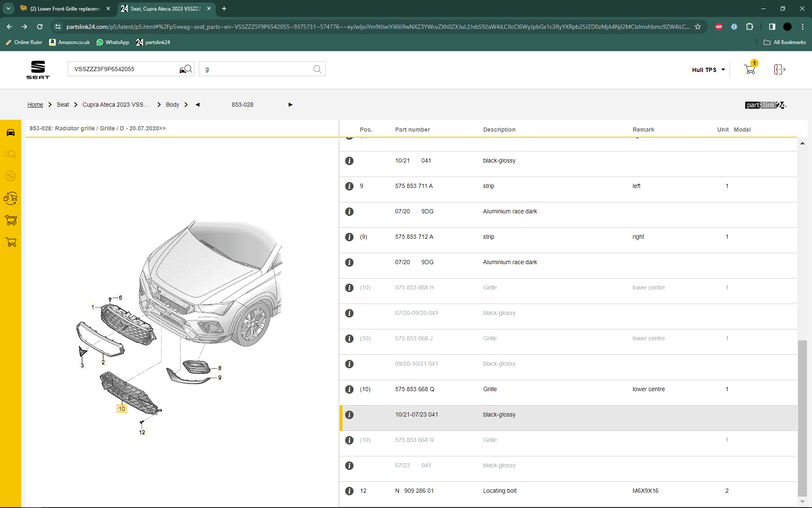The width and height of the screenshot is (812, 508).
Task: Click the VIN search car icon
Action: tap(186, 69)
